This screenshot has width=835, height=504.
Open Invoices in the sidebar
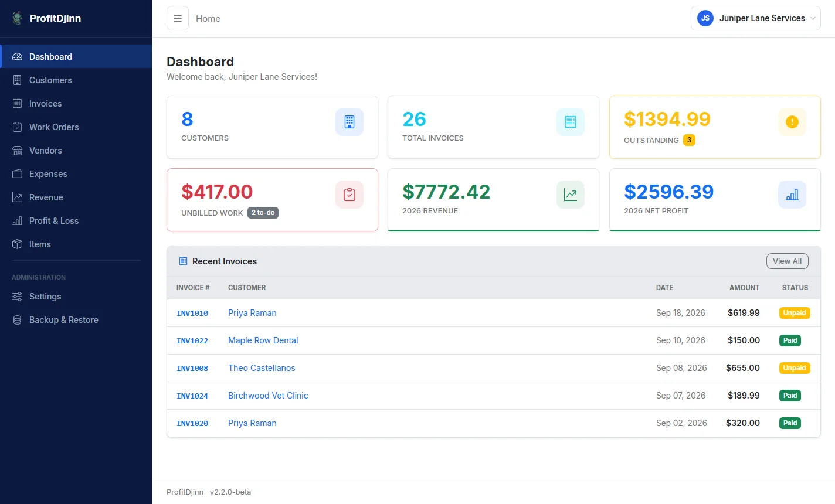click(76, 104)
